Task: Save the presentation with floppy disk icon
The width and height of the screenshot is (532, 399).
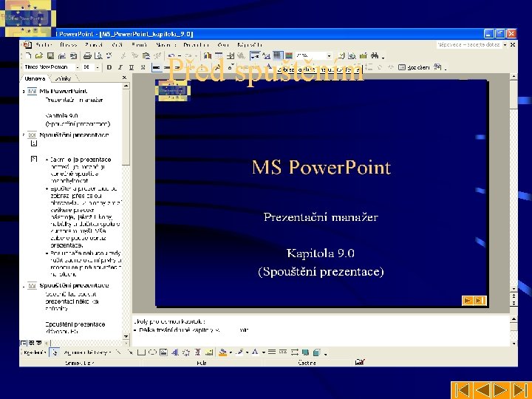Action: [x=50, y=55]
